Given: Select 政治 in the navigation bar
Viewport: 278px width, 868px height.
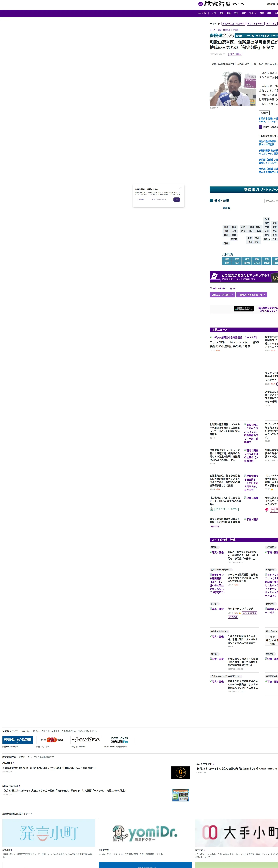Looking at the screenshot, I should (x=236, y=13).
